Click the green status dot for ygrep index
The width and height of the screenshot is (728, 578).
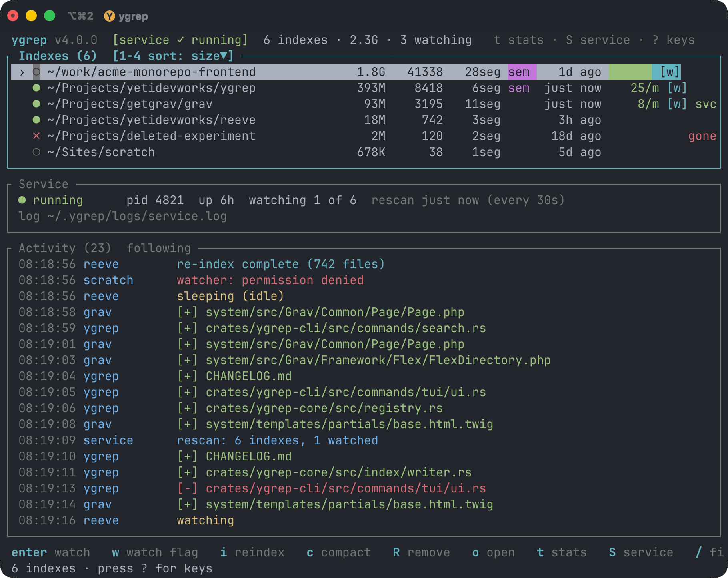point(36,88)
